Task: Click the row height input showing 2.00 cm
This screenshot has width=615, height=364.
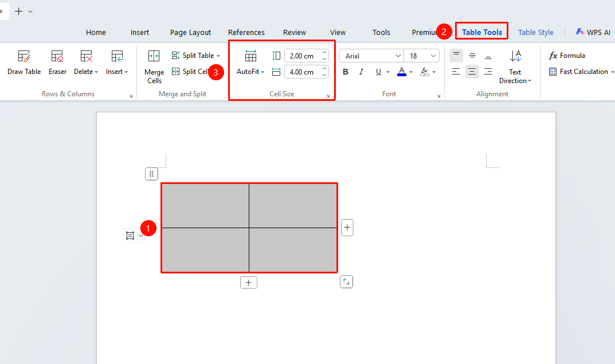Action: [x=301, y=56]
